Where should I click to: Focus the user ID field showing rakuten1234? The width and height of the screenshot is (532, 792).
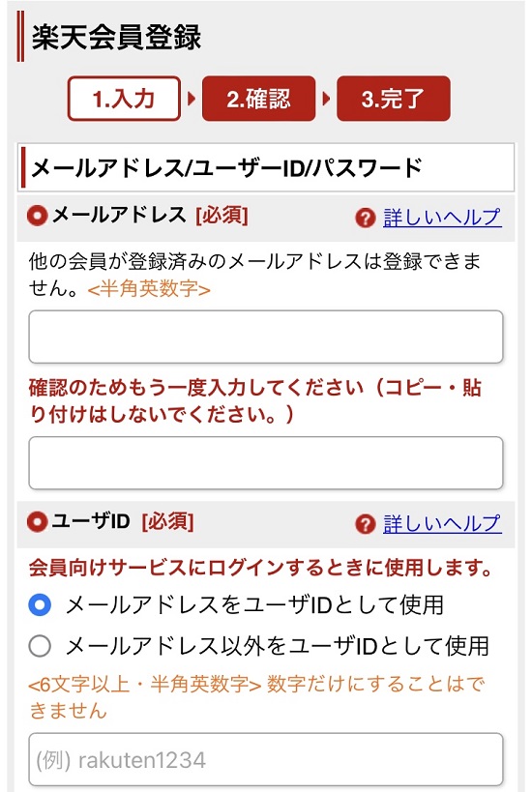[266, 760]
